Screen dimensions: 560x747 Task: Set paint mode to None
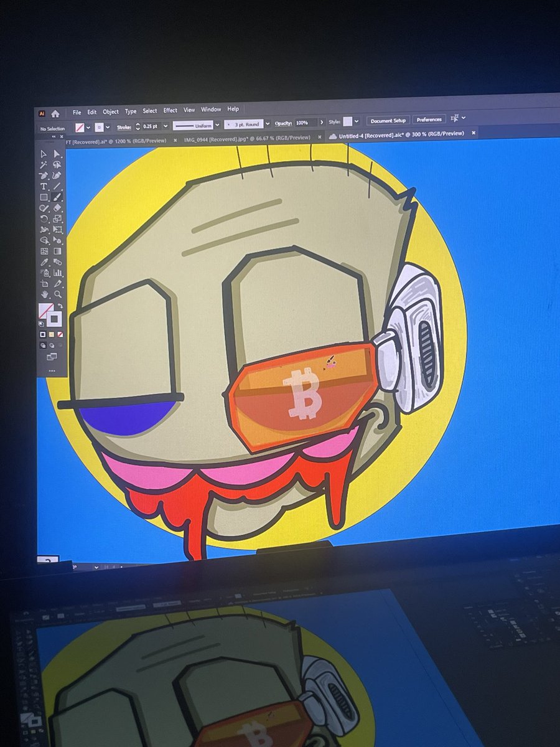(x=60, y=334)
